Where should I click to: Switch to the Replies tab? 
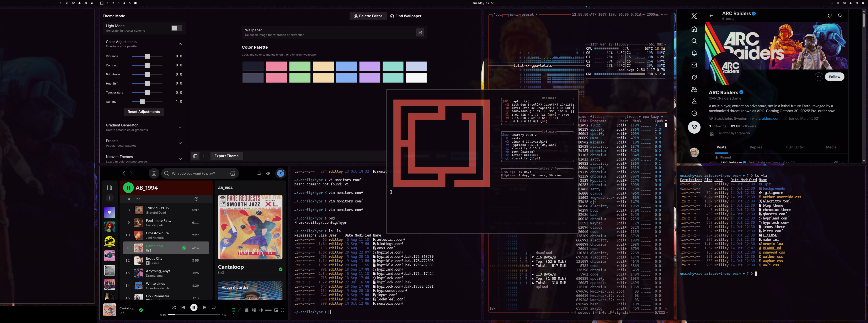pos(755,147)
